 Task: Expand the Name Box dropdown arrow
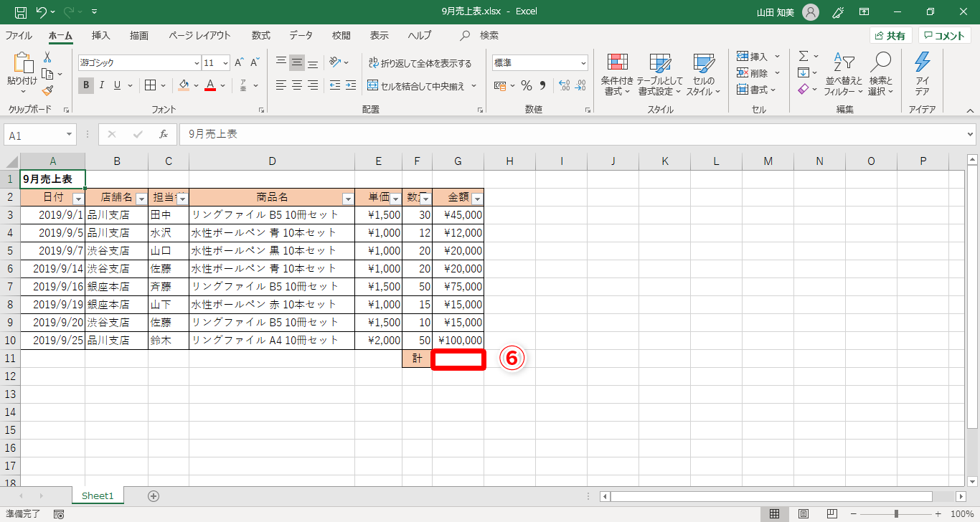[69, 134]
